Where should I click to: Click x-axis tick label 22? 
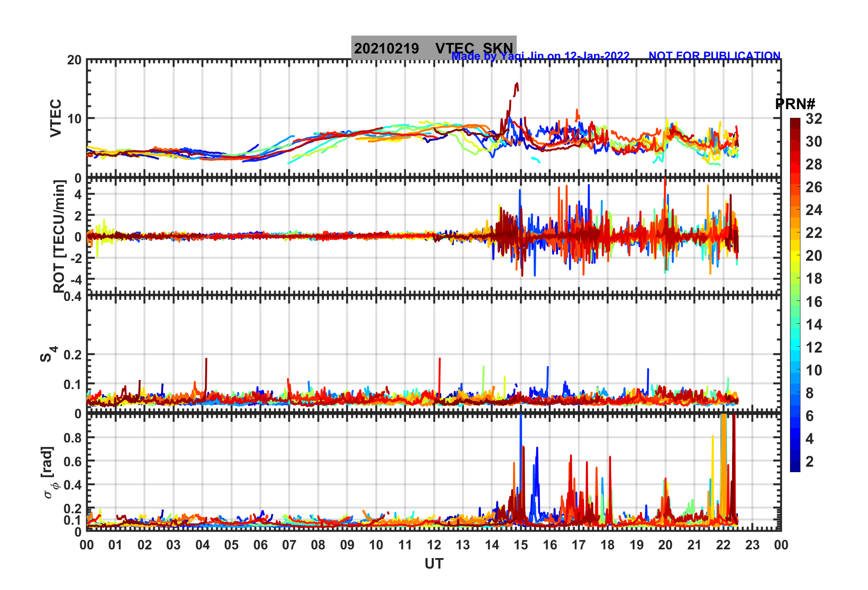coord(723,545)
